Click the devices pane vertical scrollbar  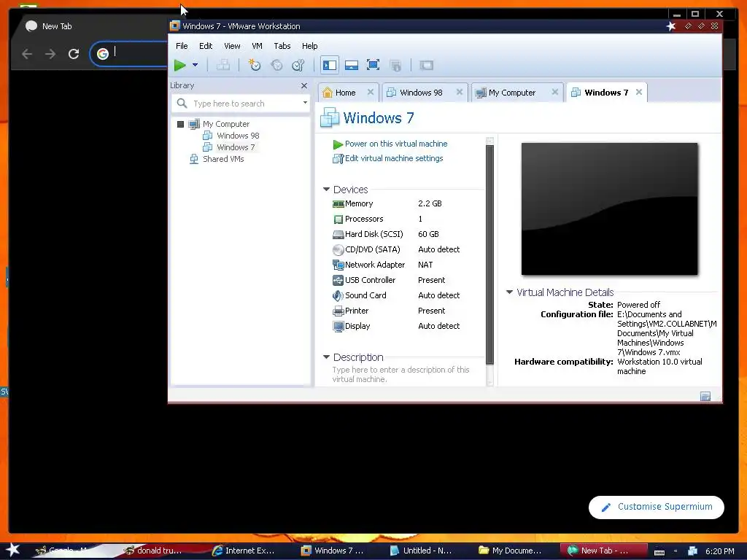[489, 254]
